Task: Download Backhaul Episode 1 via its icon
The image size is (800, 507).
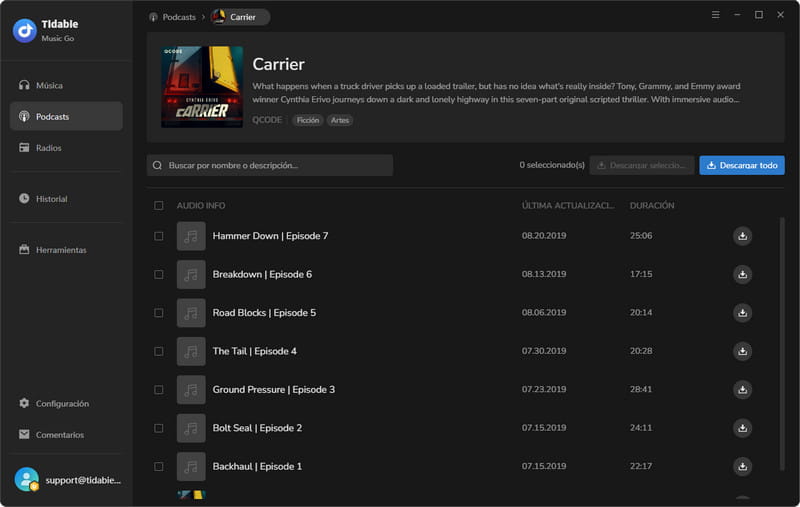Action: (x=742, y=466)
